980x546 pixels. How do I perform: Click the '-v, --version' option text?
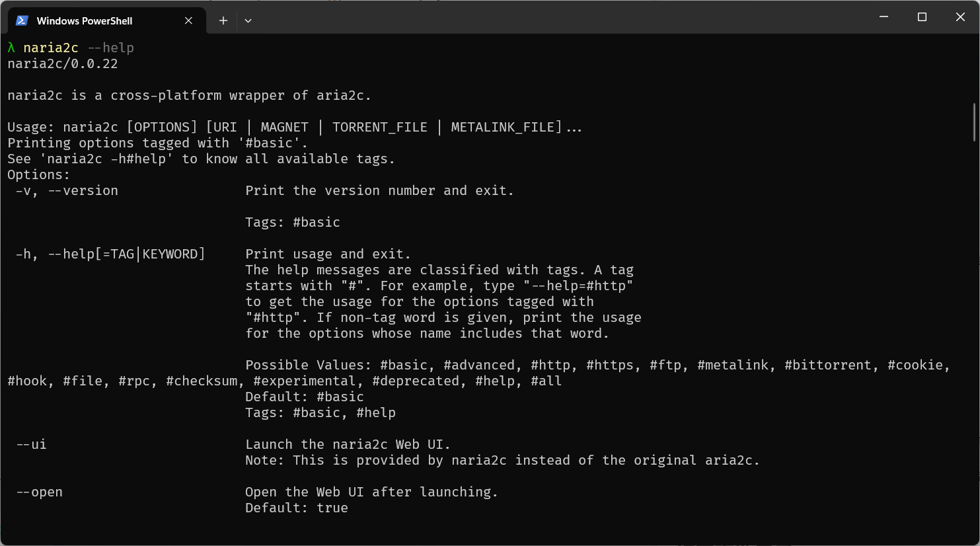tap(67, 190)
